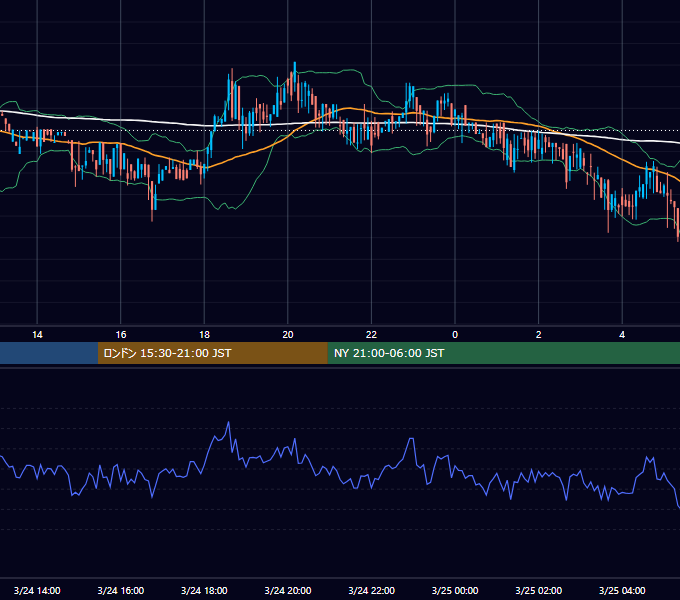This screenshot has height=600, width=680.
Task: Click the 3/24 18:00 date label
Action: click(204, 590)
